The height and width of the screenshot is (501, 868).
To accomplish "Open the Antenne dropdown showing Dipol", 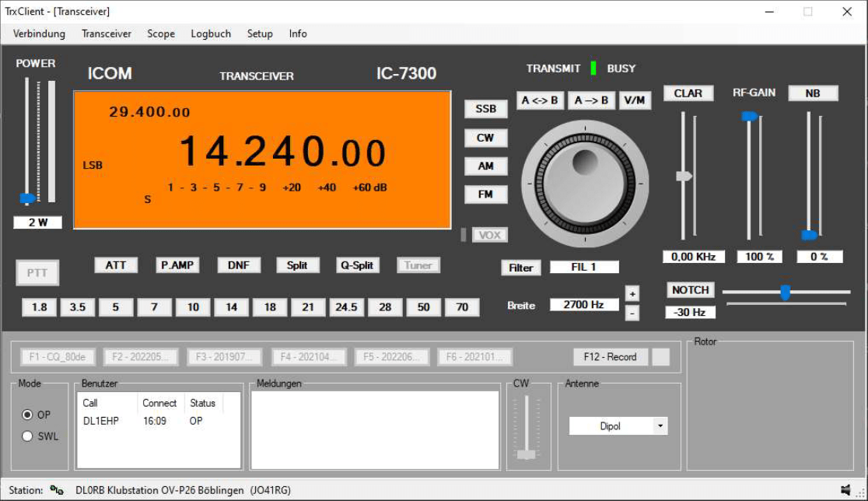I will 660,426.
